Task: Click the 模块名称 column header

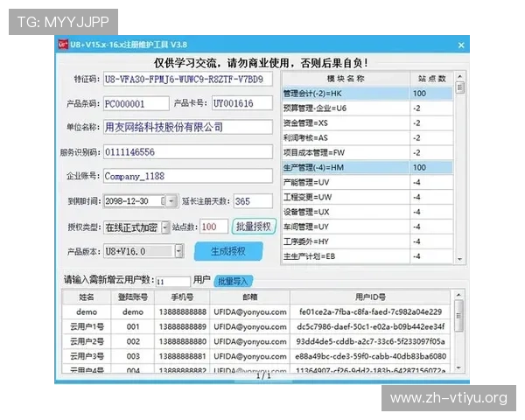Action: pyautogui.click(x=346, y=79)
